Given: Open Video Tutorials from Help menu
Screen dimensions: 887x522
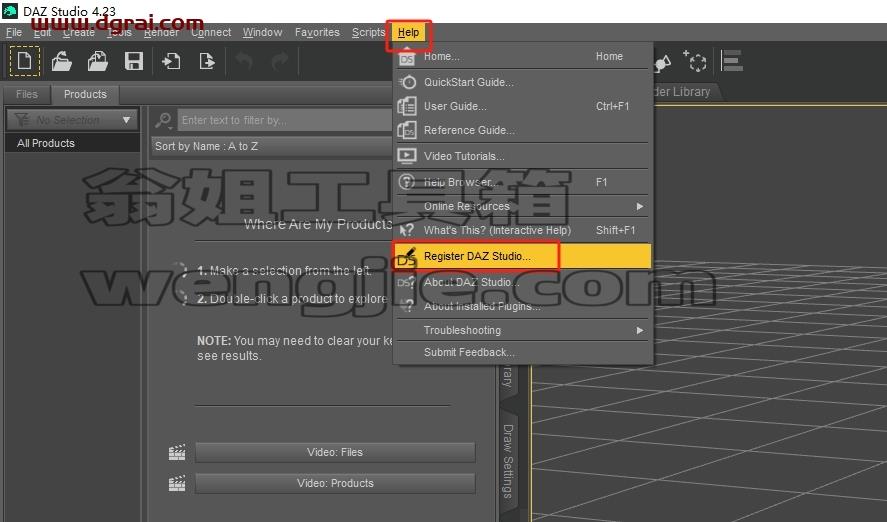Looking at the screenshot, I should 523,156.
